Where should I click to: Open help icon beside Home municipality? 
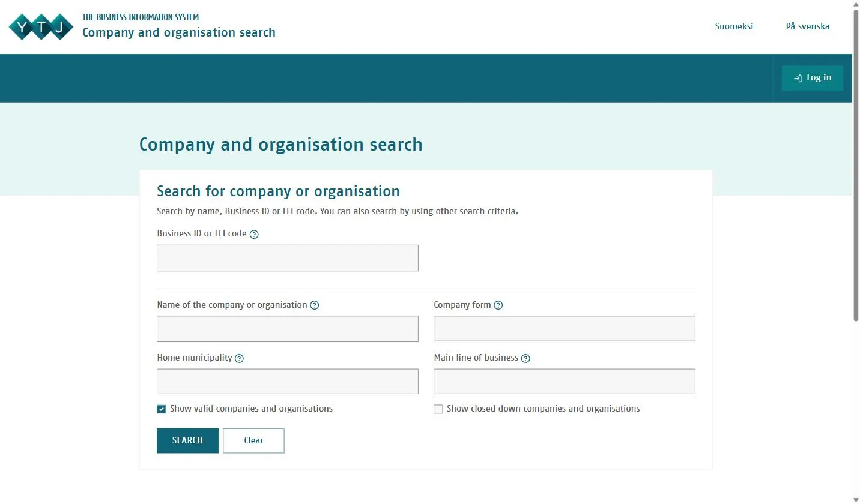pos(240,358)
